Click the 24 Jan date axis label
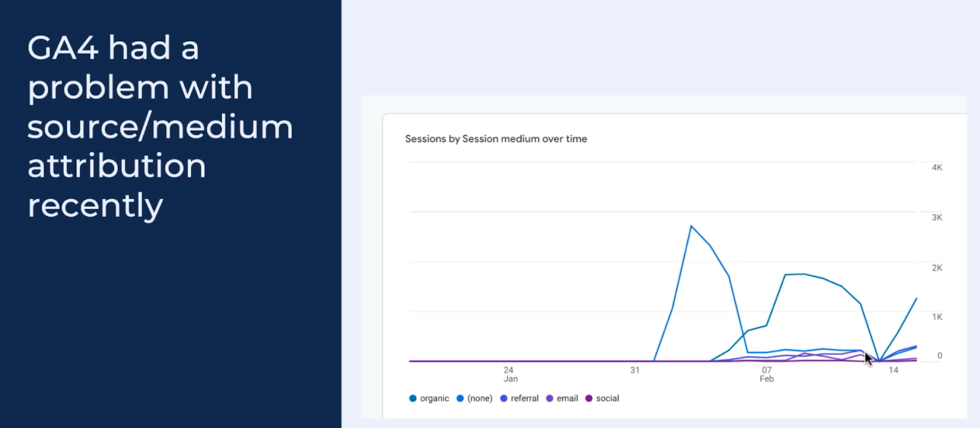This screenshot has width=980, height=428. point(510,374)
